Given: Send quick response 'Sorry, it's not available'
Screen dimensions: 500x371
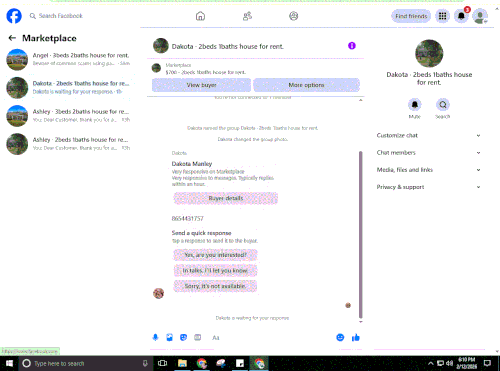Looking at the screenshot, I should pos(215,286).
